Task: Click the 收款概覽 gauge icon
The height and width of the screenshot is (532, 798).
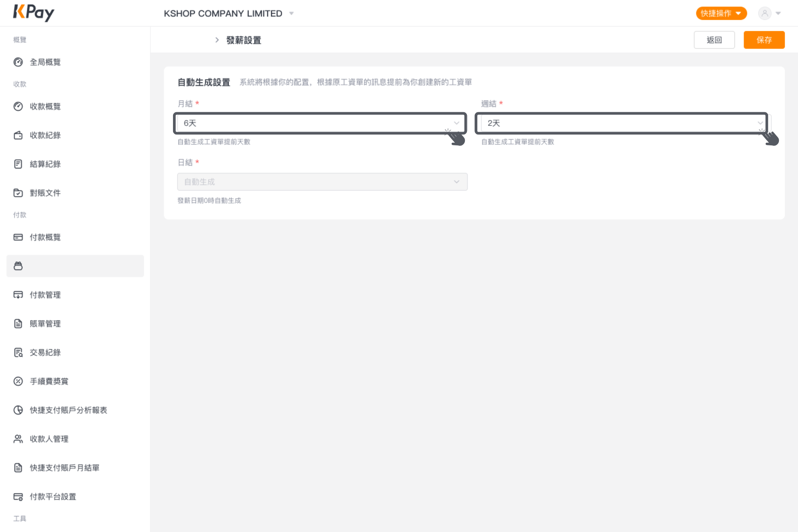Action: click(x=18, y=106)
